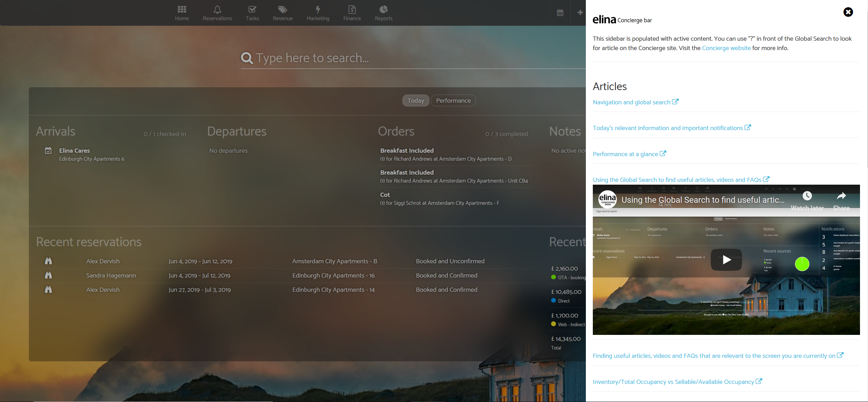Open the Tasks checkmark icon
The image size is (868, 402).
(252, 10)
